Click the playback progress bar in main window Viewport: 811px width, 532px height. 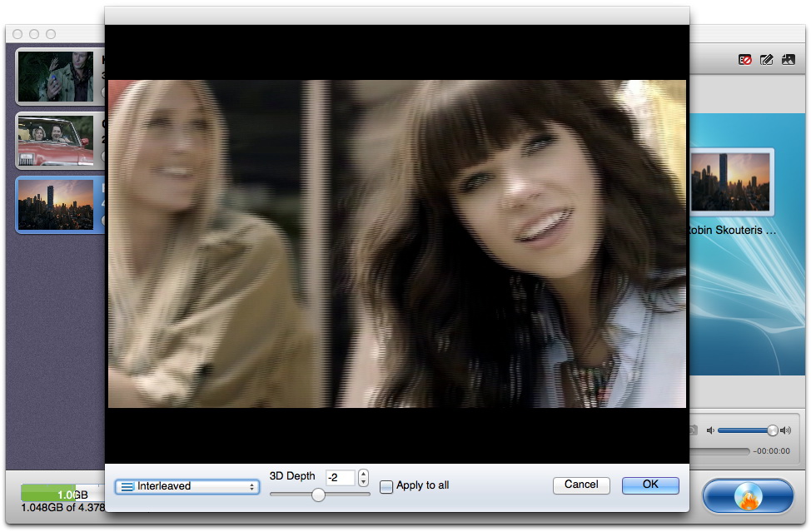point(720,451)
